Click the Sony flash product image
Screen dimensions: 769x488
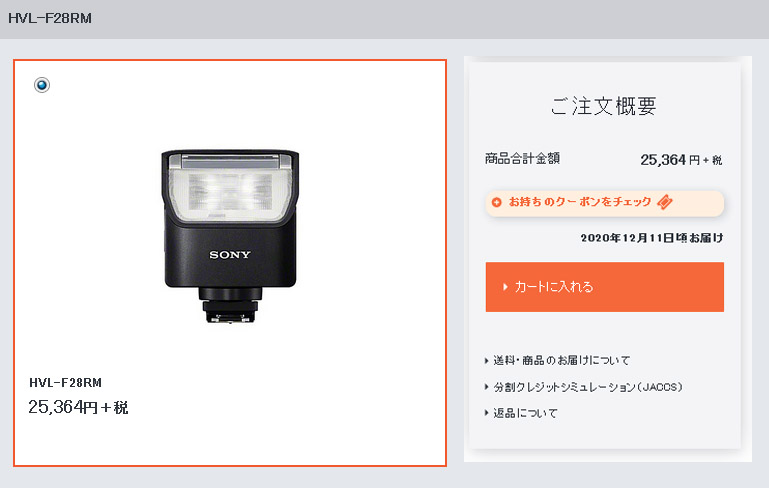click(x=230, y=237)
